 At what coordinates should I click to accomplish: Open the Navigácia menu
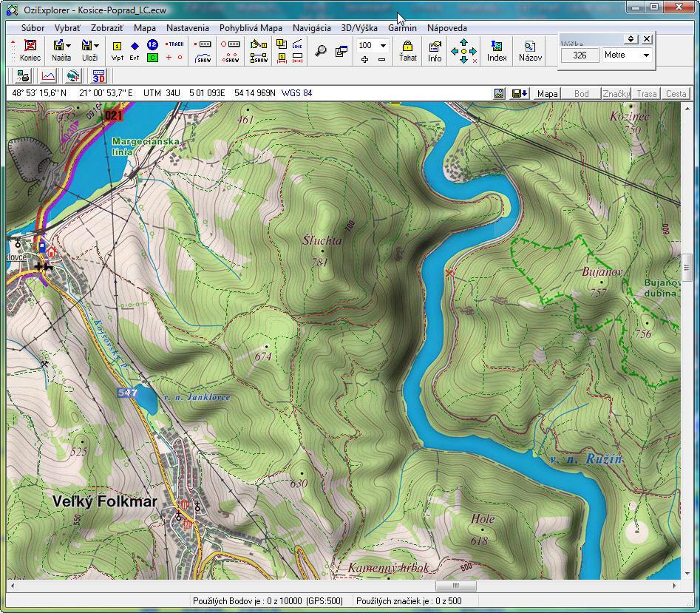pos(311,28)
